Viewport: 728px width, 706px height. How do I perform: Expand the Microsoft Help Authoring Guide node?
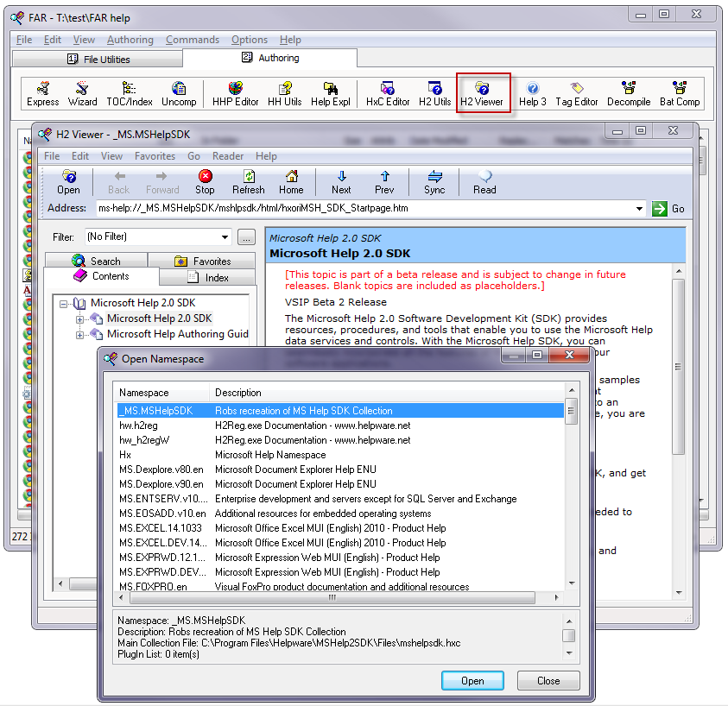coord(80,335)
